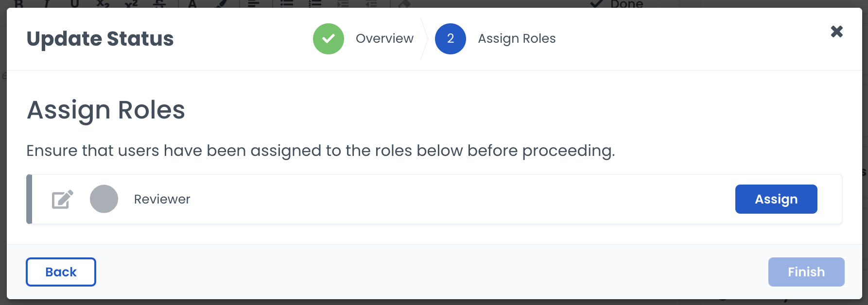The height and width of the screenshot is (305, 868).
Task: Go back with the Back button
Action: (x=61, y=272)
